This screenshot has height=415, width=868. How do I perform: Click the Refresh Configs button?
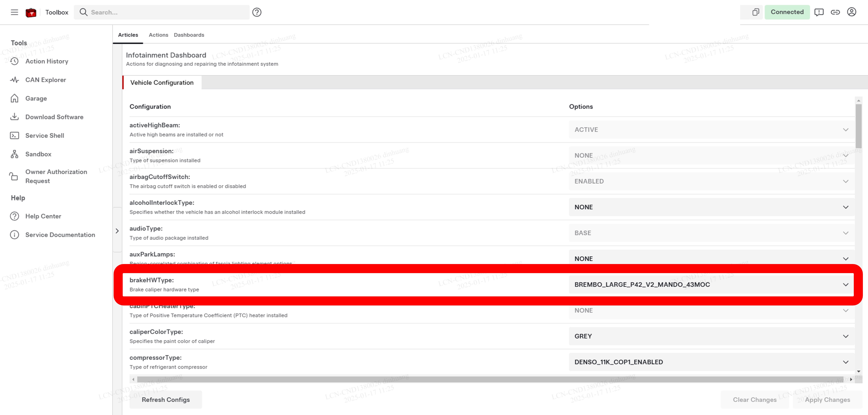[166, 399]
